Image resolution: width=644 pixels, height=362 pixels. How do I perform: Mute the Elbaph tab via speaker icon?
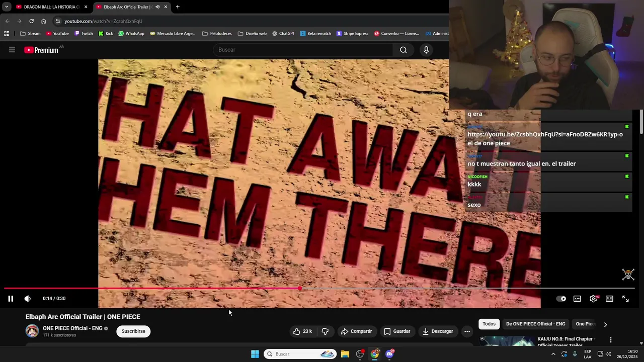click(x=157, y=7)
